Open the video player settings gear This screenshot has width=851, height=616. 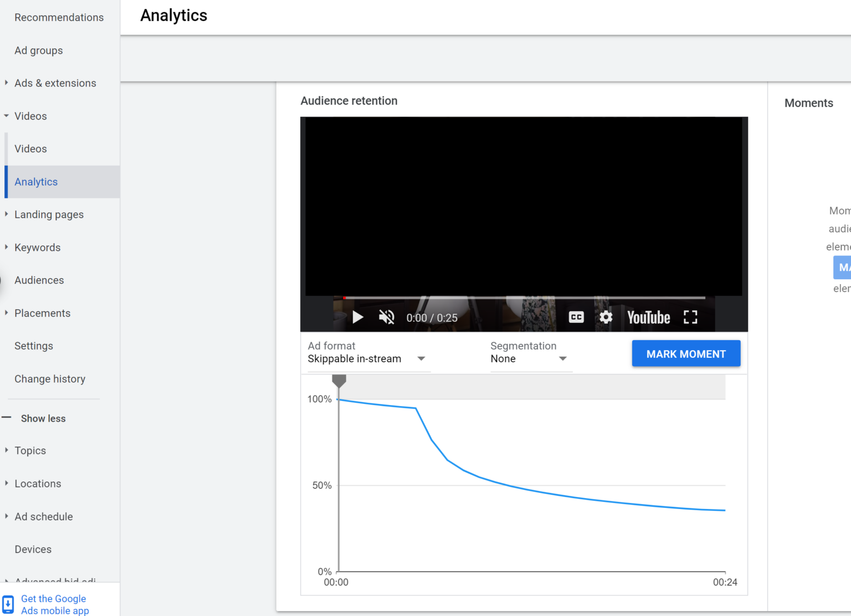coord(606,317)
